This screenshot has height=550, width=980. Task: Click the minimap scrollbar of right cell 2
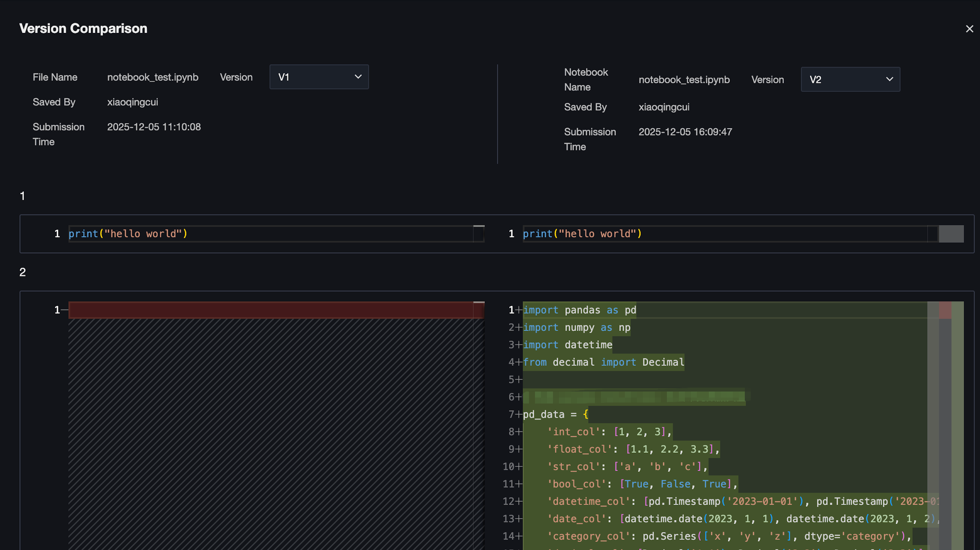pos(933,418)
